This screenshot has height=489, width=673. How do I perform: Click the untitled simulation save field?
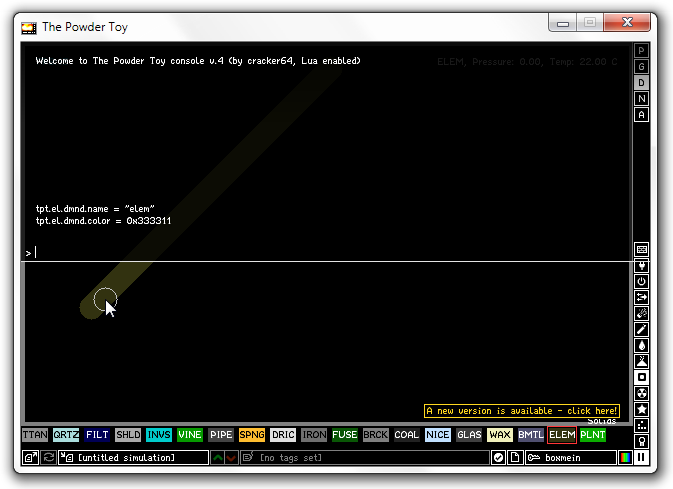coord(133,458)
